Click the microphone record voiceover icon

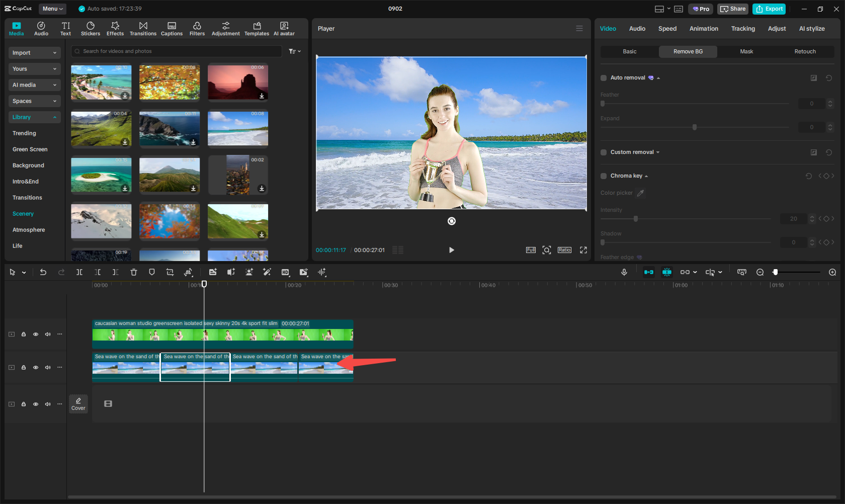click(624, 272)
